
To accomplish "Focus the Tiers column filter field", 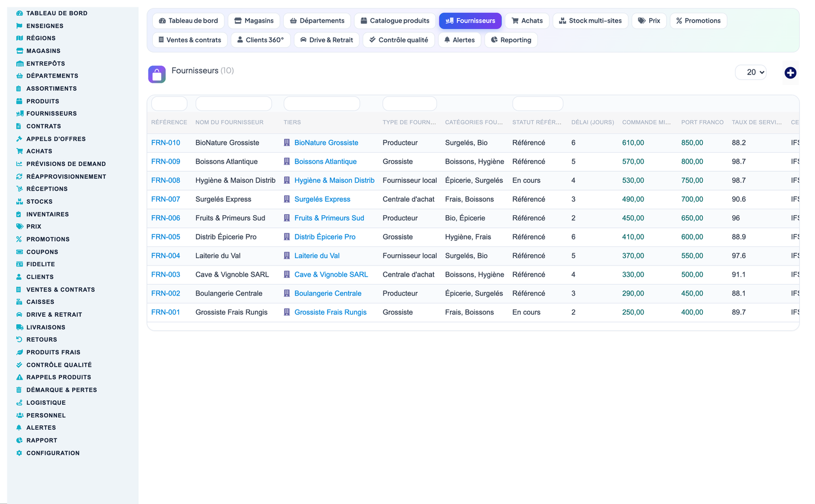I will click(321, 104).
